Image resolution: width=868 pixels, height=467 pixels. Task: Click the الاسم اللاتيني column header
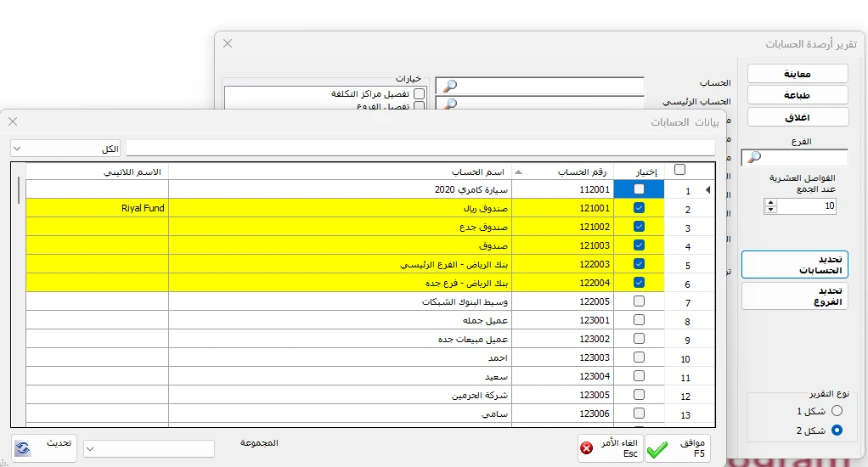click(98, 172)
